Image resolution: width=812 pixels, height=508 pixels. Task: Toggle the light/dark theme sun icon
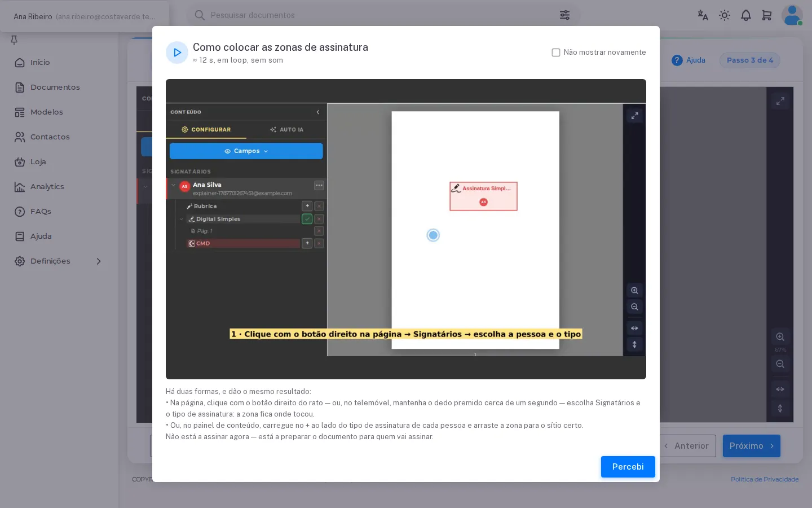[725, 15]
